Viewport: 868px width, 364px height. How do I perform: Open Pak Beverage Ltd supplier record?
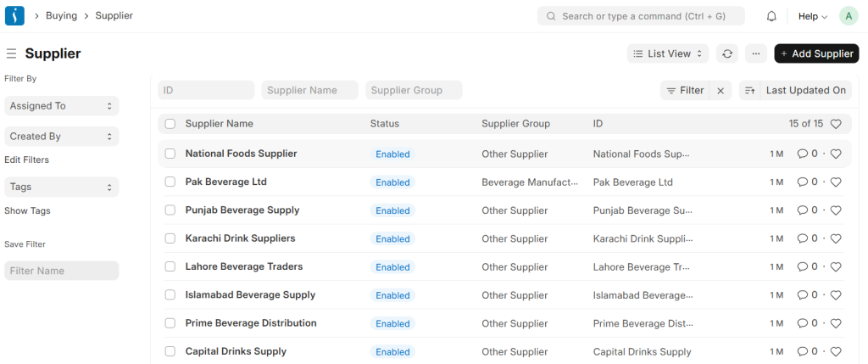(225, 182)
